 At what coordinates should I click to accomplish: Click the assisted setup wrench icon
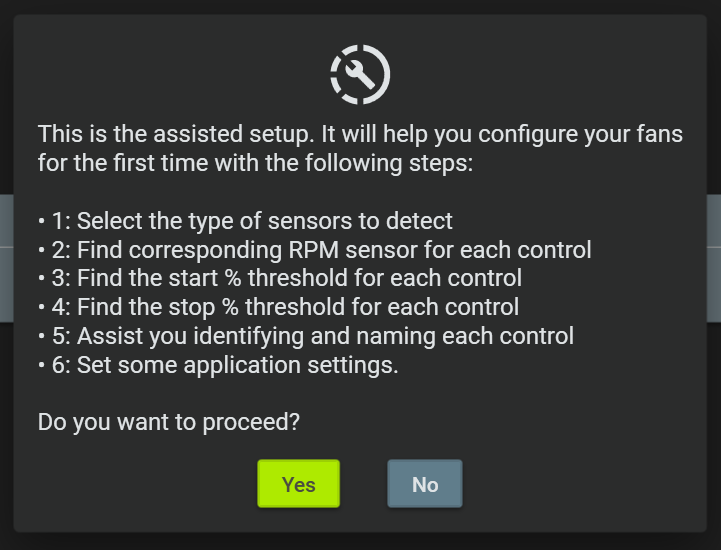[x=360, y=75]
